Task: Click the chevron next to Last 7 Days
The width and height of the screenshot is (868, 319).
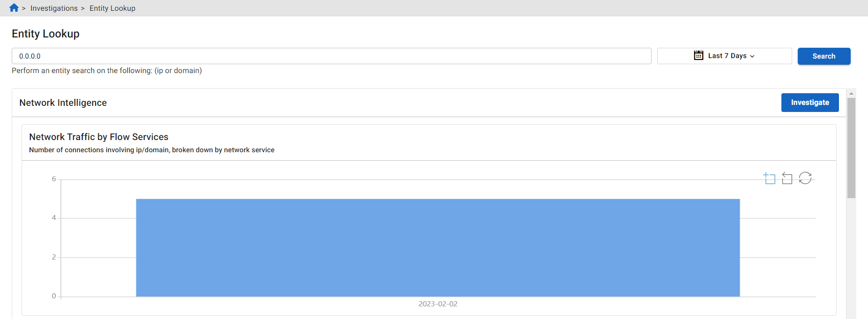Action: click(752, 56)
